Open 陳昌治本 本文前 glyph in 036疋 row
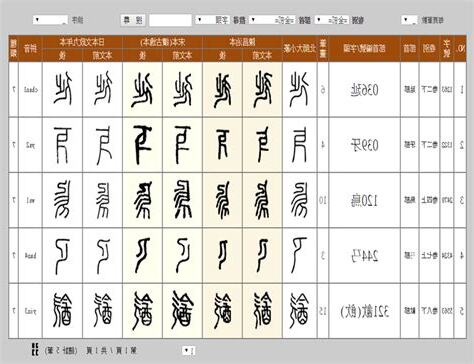The image size is (474, 364). (263, 89)
